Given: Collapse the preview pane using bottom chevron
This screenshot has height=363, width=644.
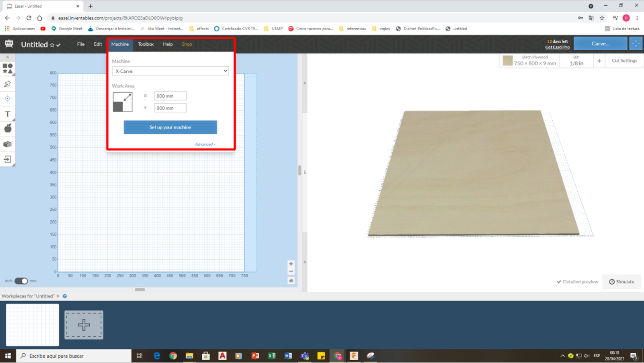Looking at the screenshot, I should pos(305,262).
